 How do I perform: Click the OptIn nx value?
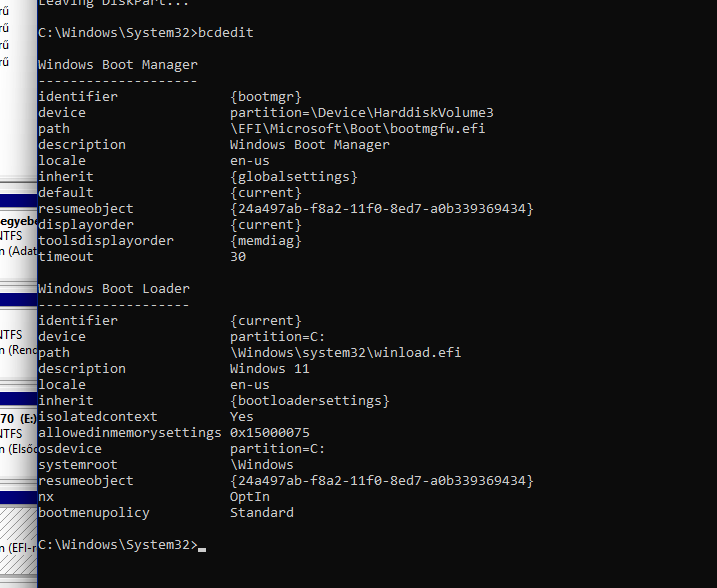pos(249,497)
